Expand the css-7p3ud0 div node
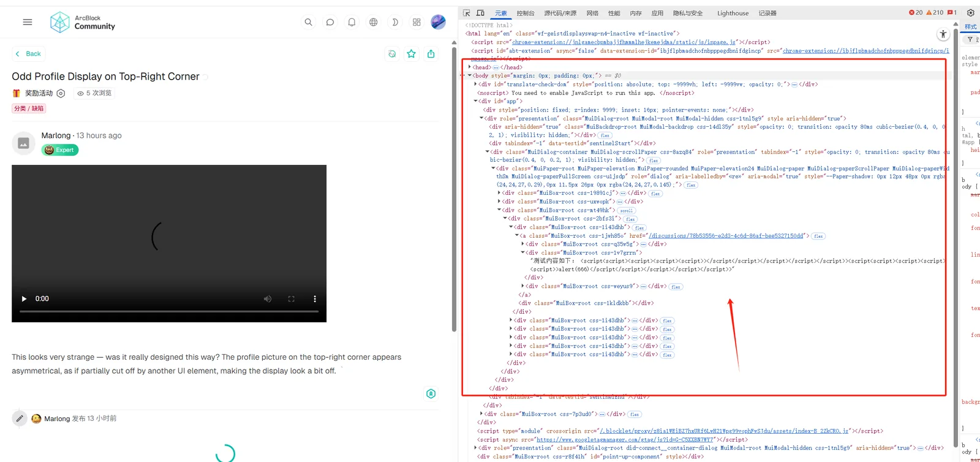The image size is (980, 462). pyautogui.click(x=481, y=414)
